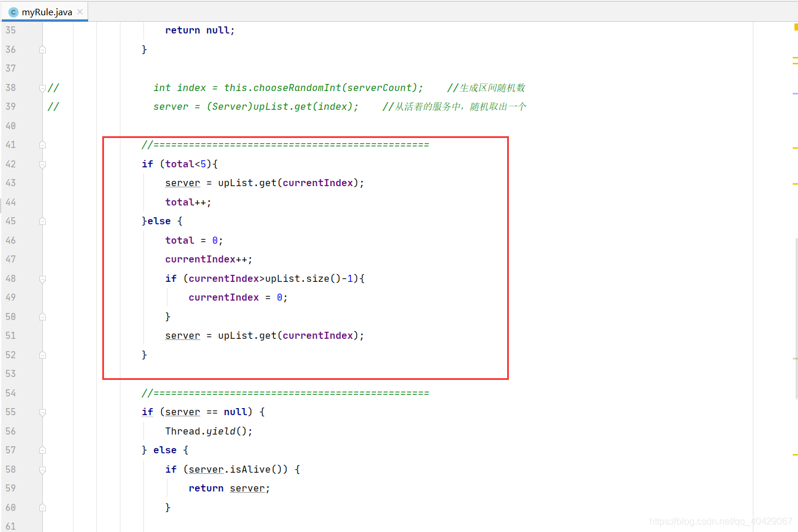Click line number 54 in gutter
The width and height of the screenshot is (798, 532).
pos(11,393)
